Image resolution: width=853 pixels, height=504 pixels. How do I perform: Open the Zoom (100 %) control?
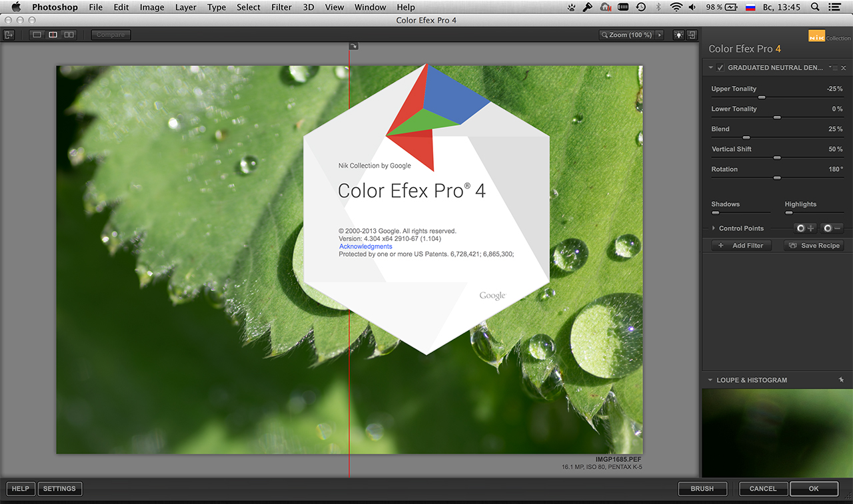click(x=626, y=35)
